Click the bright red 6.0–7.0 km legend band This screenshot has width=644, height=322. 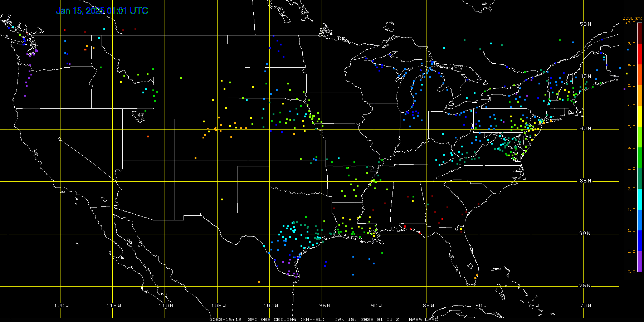pyautogui.click(x=640, y=54)
